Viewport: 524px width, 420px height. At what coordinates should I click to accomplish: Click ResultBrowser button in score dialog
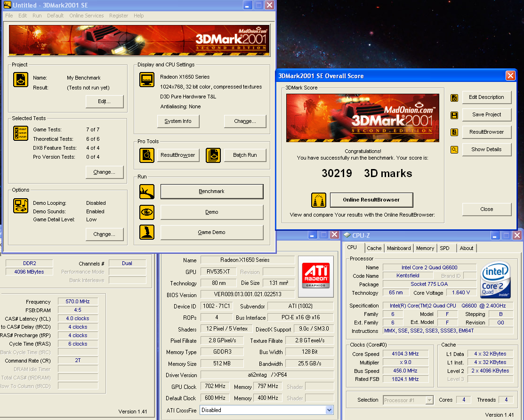pyautogui.click(x=487, y=132)
